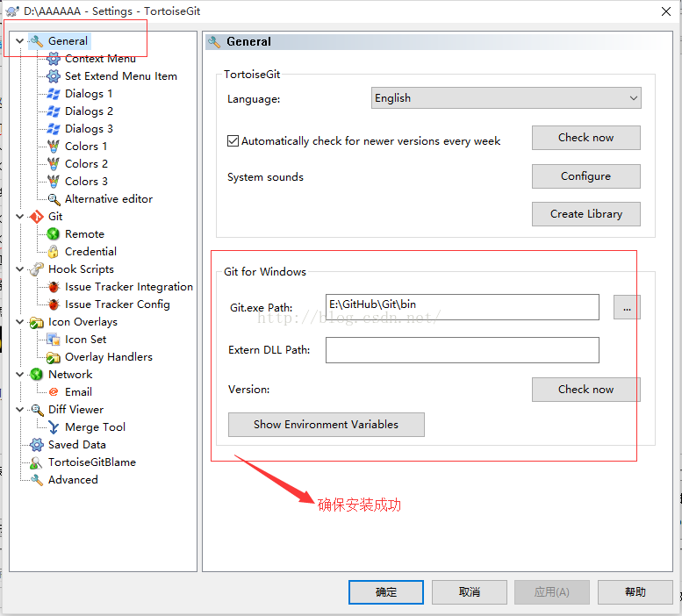
Task: Click the Alternative editor magnifier icon
Action: click(53, 198)
